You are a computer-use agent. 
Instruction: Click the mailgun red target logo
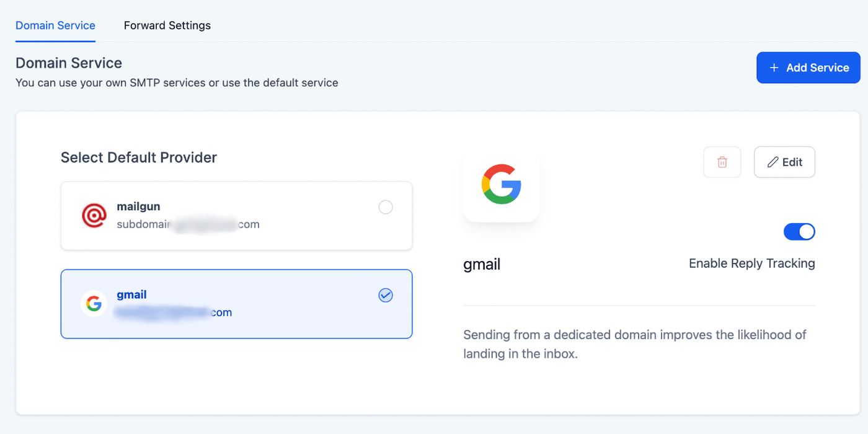[94, 215]
